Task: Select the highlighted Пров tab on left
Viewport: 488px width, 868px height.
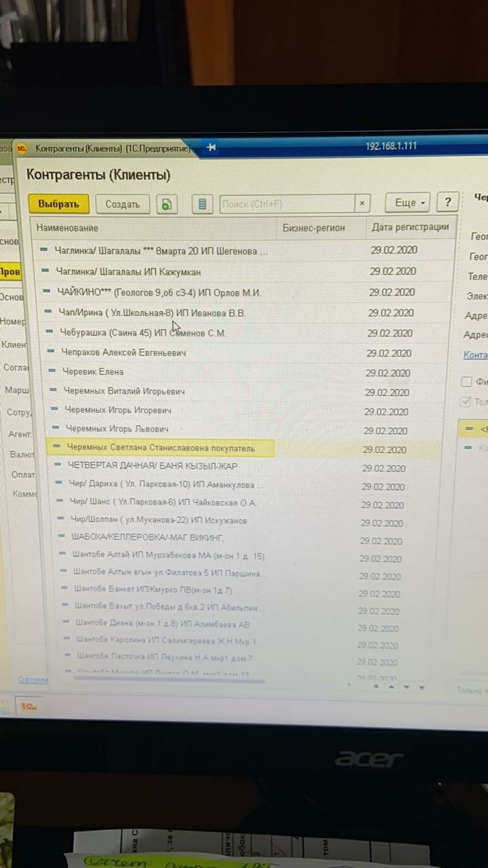Action: pyautogui.click(x=10, y=271)
